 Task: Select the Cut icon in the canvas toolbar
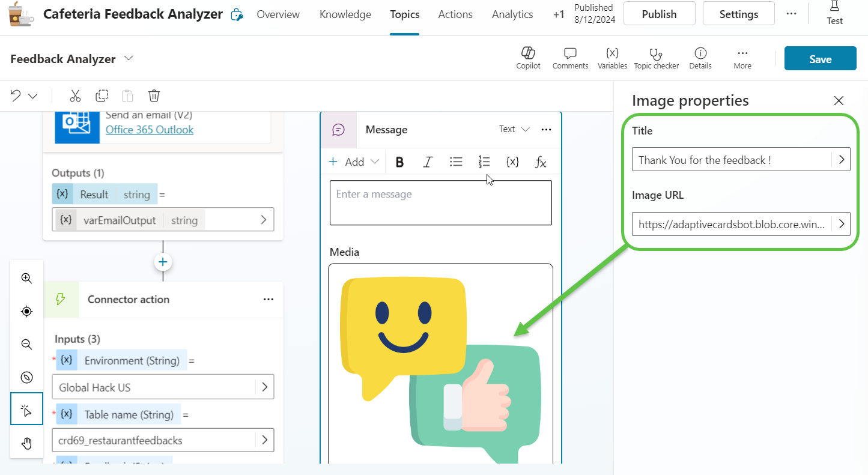click(x=75, y=95)
